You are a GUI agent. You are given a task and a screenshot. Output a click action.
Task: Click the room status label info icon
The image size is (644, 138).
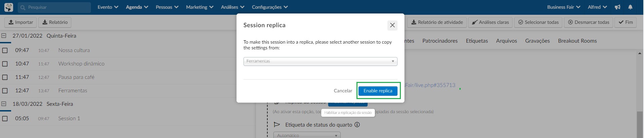tap(357, 125)
